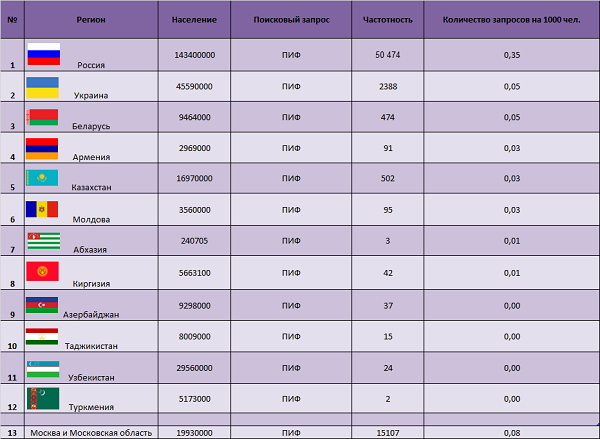Click the "Украина" region name
Image resolution: width=600 pixels, height=439 pixels.
[91, 95]
